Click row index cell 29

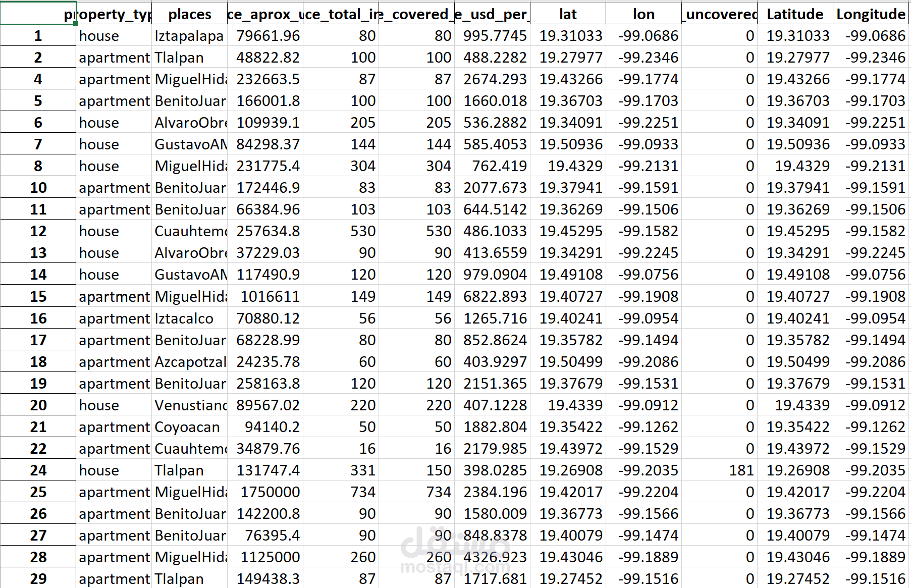point(38,578)
